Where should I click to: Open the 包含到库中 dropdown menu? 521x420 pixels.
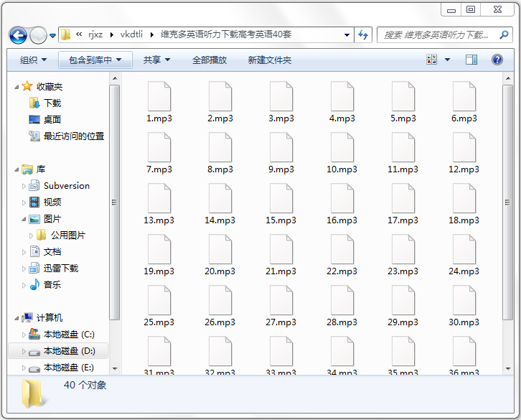pos(95,60)
